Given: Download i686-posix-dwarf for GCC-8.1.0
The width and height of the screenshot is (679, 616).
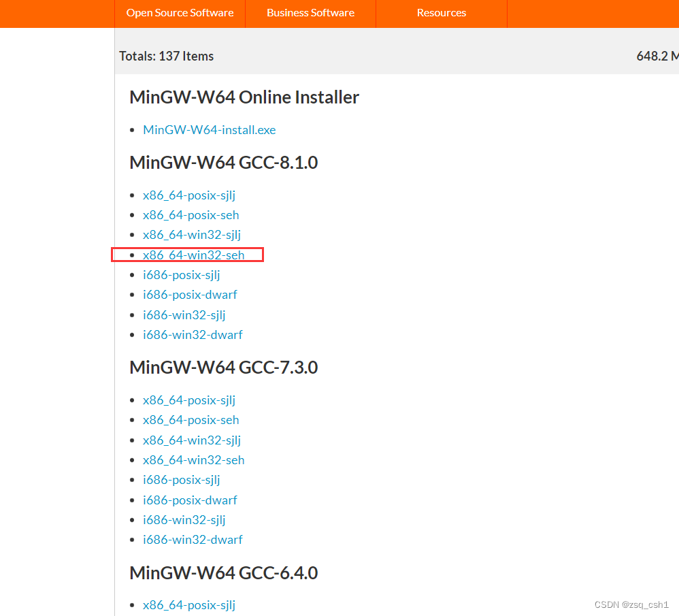Looking at the screenshot, I should 190,294.
